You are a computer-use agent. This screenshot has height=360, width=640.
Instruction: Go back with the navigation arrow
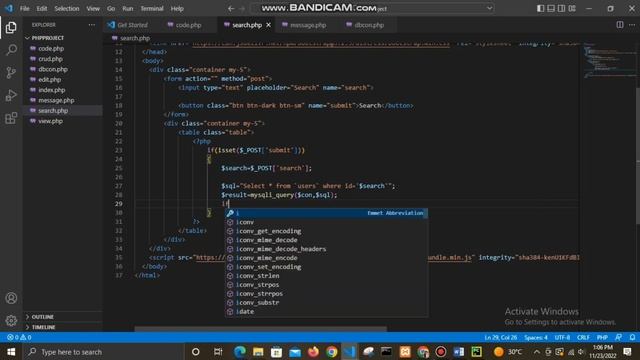(x=231, y=8)
